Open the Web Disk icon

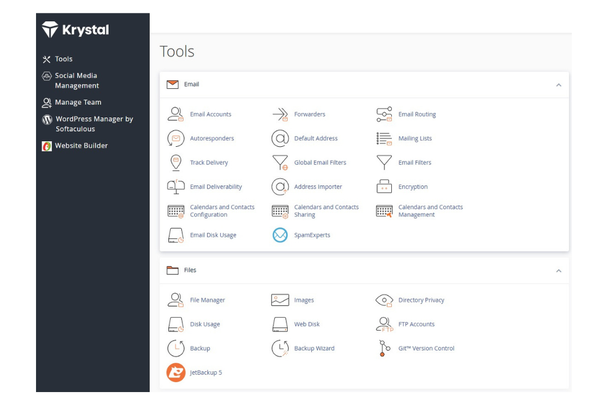coord(280,324)
